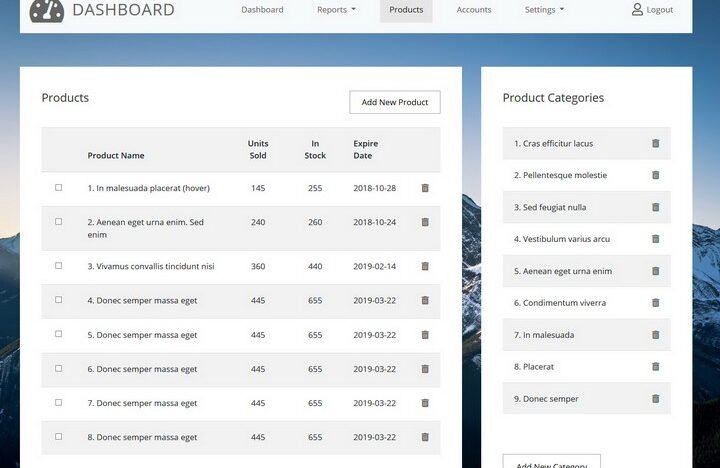Click expire date 2018-10-28

coord(374,188)
